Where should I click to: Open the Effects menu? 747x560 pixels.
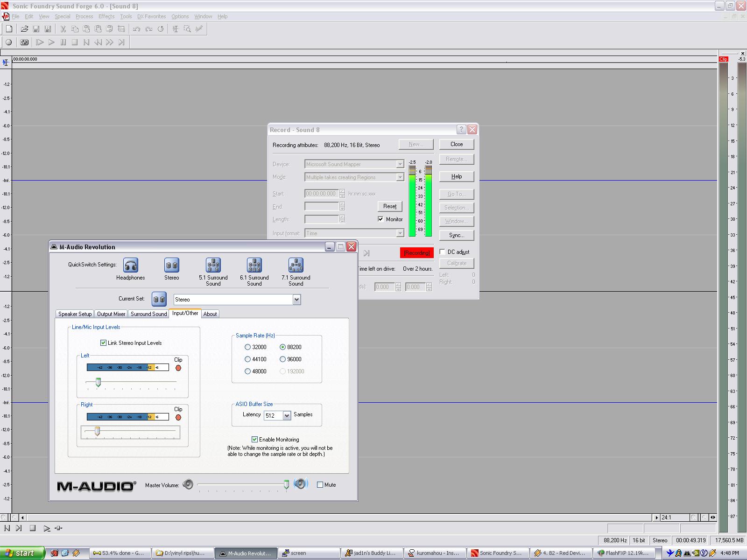click(106, 16)
